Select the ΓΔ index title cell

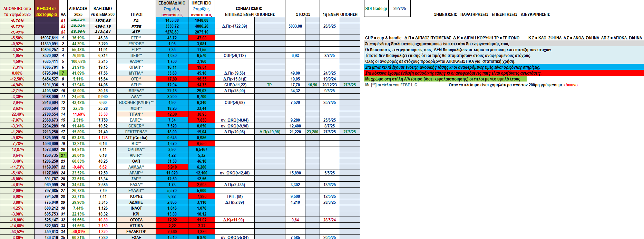click(x=136, y=20)
